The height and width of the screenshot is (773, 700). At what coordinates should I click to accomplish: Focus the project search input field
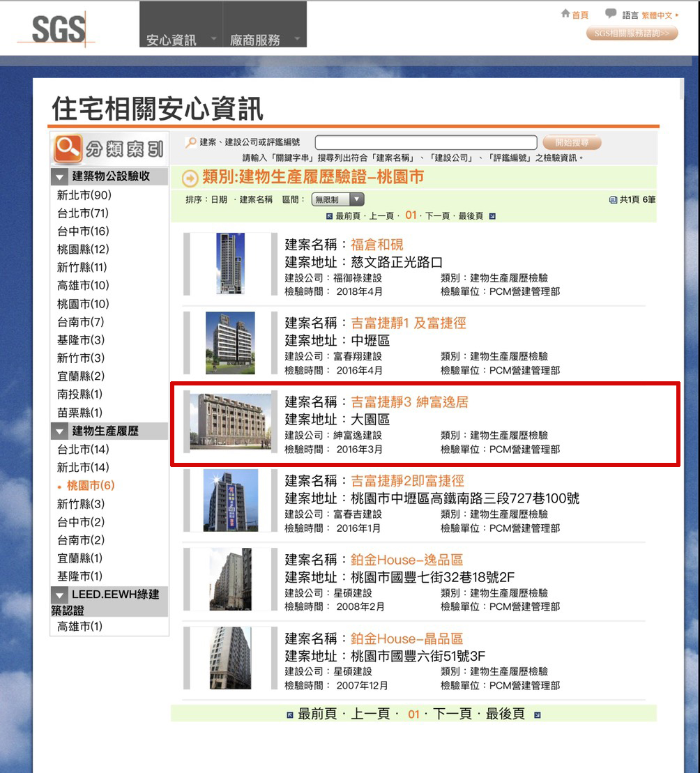426,142
